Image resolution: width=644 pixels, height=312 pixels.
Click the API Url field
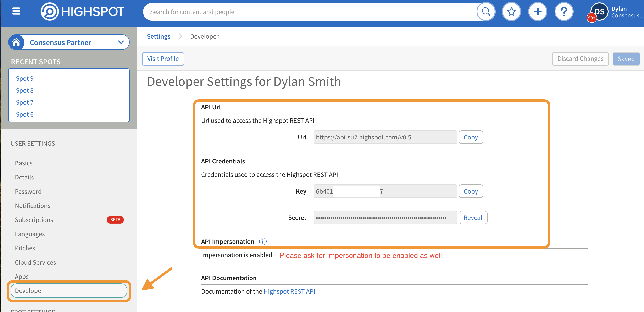point(385,137)
